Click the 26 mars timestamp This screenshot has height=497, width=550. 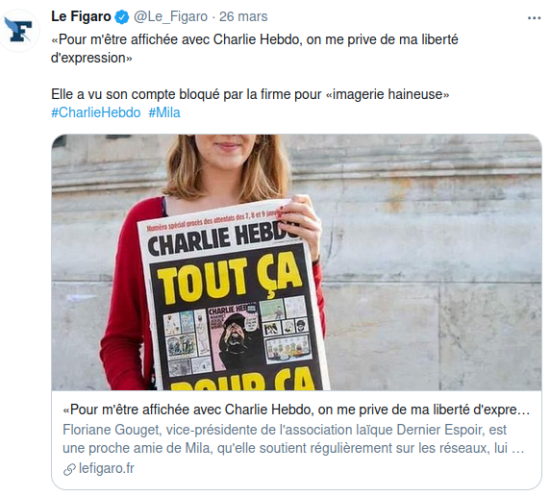[243, 17]
